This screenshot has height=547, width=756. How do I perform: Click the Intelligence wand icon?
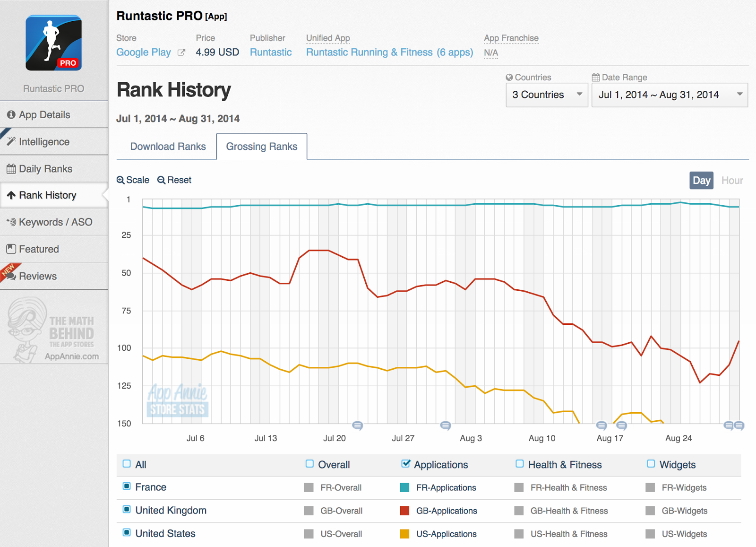(x=11, y=141)
